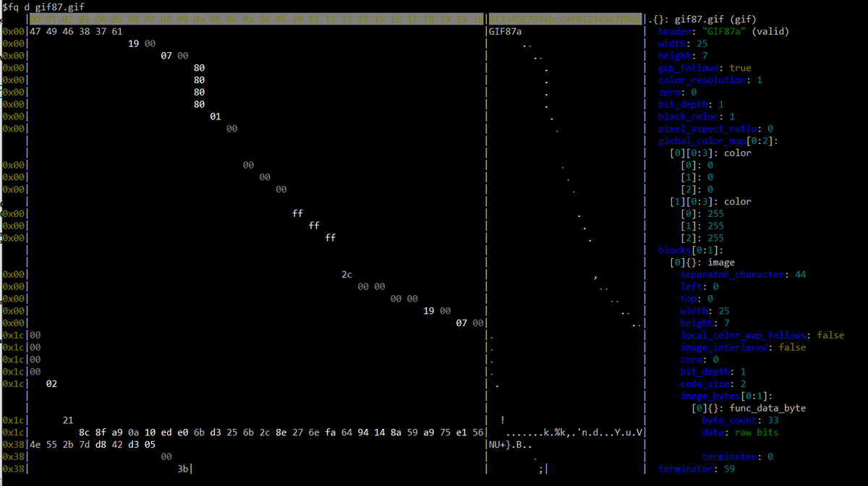Click the hex byte '02' code size
This screenshot has width=868, height=486.
(x=51, y=384)
